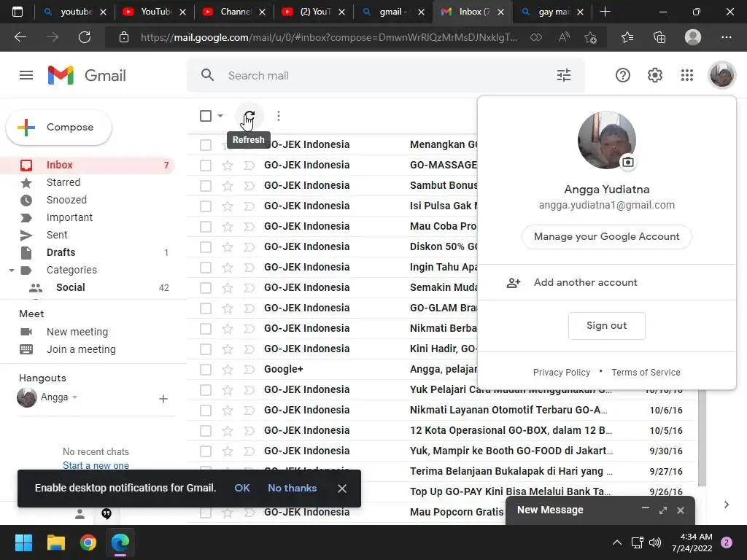
Task: Collapse the Categories section arrow
Action: tap(12, 271)
